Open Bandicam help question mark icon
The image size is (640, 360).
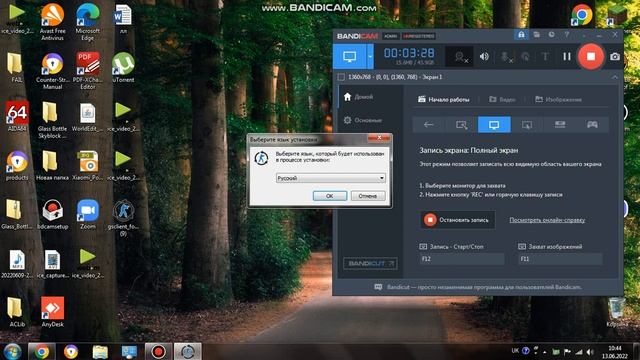click(x=567, y=35)
